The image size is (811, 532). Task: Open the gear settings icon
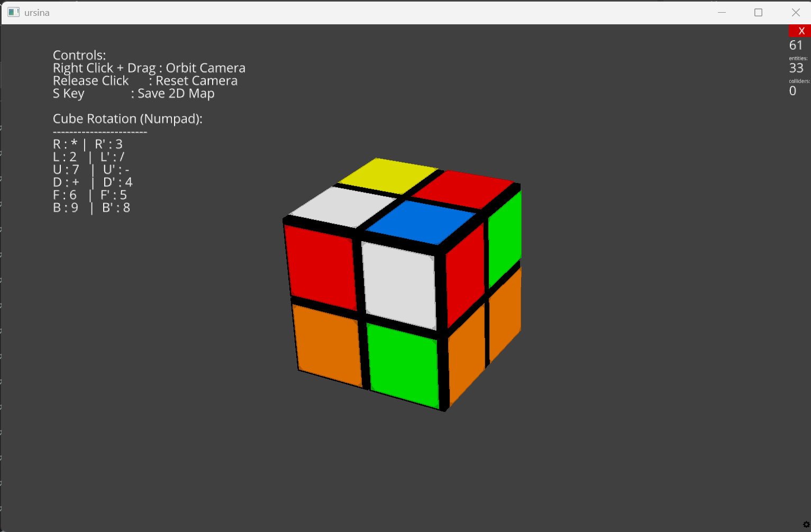tap(806, 525)
